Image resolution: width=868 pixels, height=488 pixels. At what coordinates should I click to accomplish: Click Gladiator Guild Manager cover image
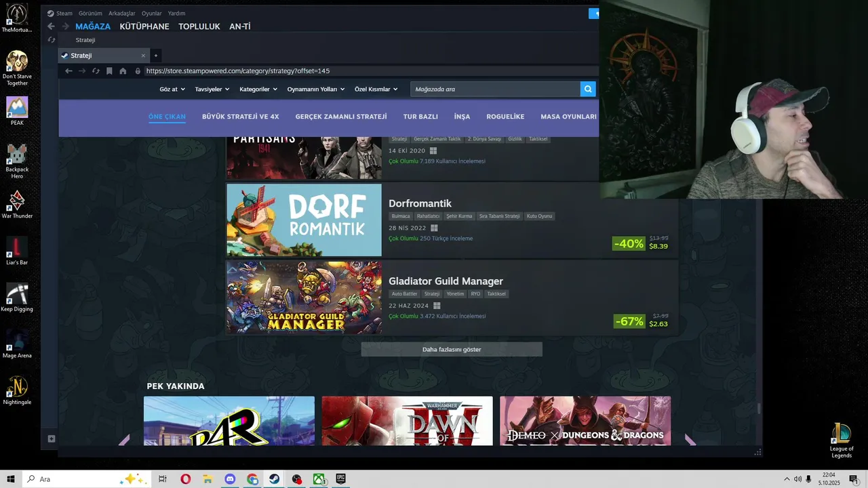(x=304, y=298)
